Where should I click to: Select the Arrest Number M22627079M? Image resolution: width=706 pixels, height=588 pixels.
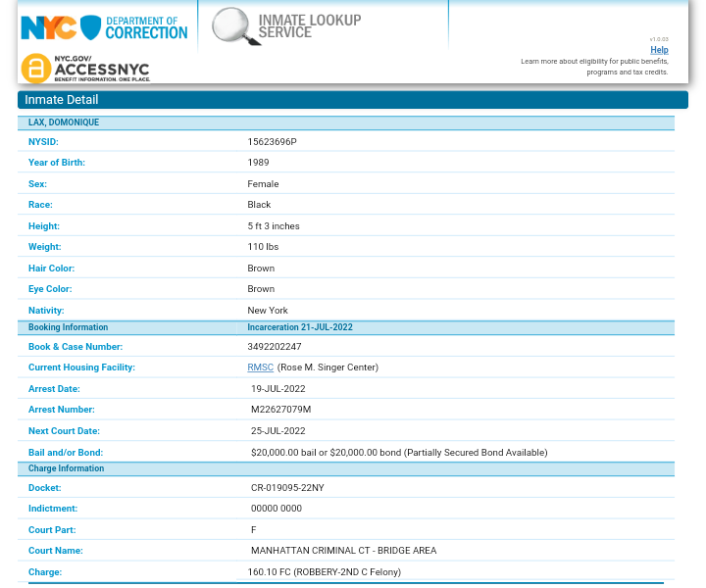[281, 410]
